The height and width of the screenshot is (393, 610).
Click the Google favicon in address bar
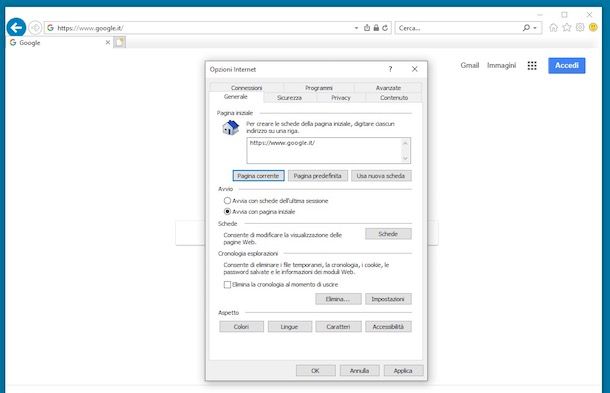point(50,28)
